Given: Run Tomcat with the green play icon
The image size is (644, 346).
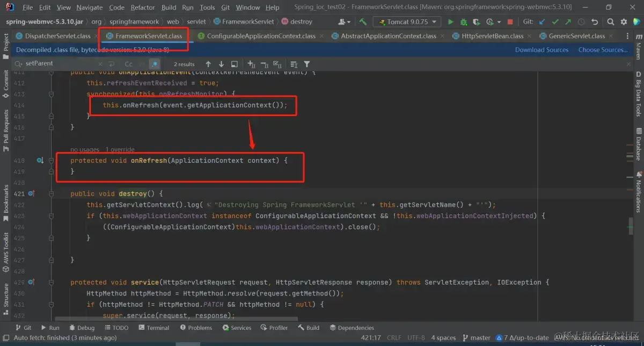Looking at the screenshot, I should (x=450, y=22).
